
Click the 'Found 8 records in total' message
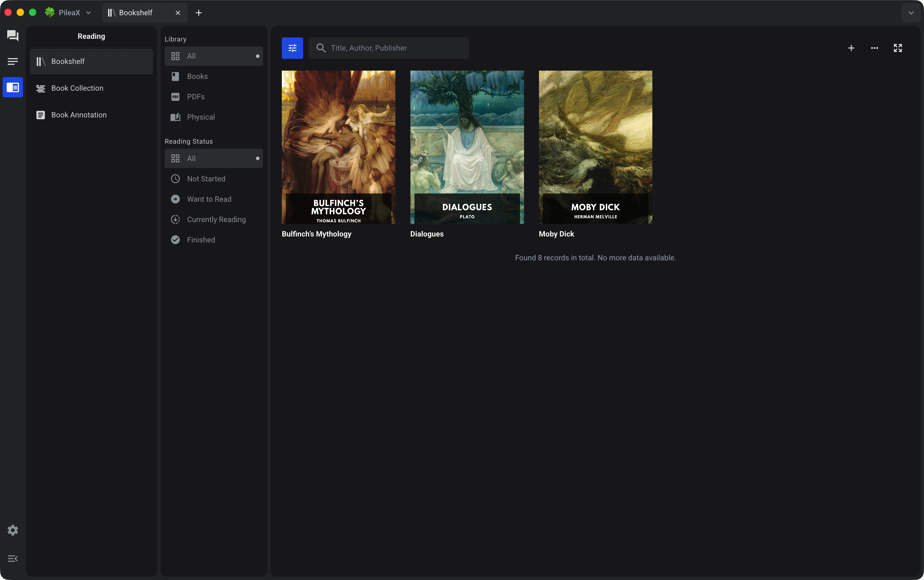tap(595, 258)
